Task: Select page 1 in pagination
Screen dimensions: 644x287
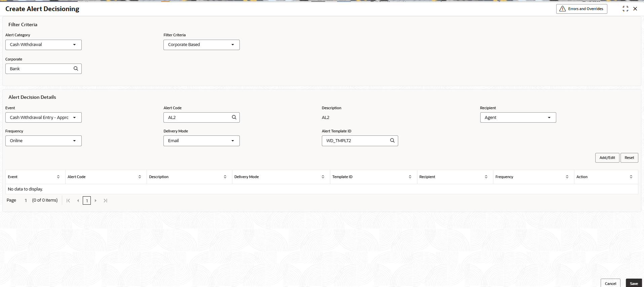Action: coord(87,201)
